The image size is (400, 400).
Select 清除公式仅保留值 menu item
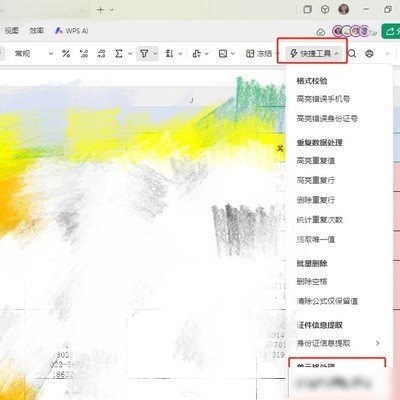(327, 301)
